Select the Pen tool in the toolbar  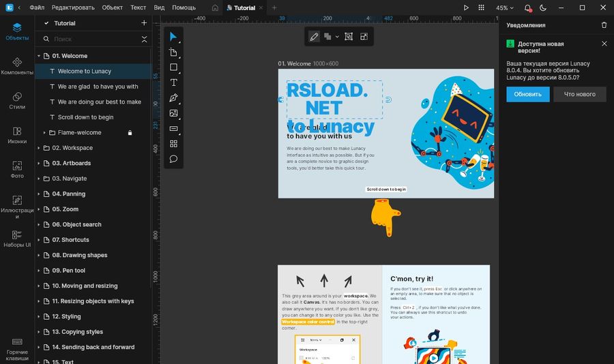(173, 97)
